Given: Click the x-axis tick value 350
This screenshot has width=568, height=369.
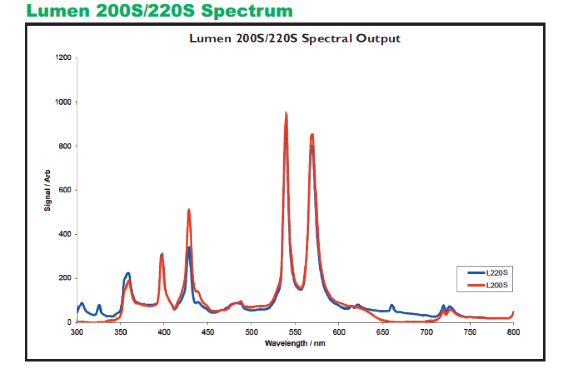Looking at the screenshot, I should [x=120, y=332].
